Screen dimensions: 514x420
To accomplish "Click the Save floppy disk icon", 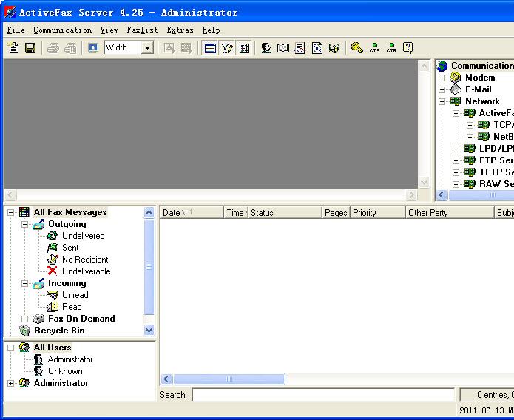I will (30, 48).
